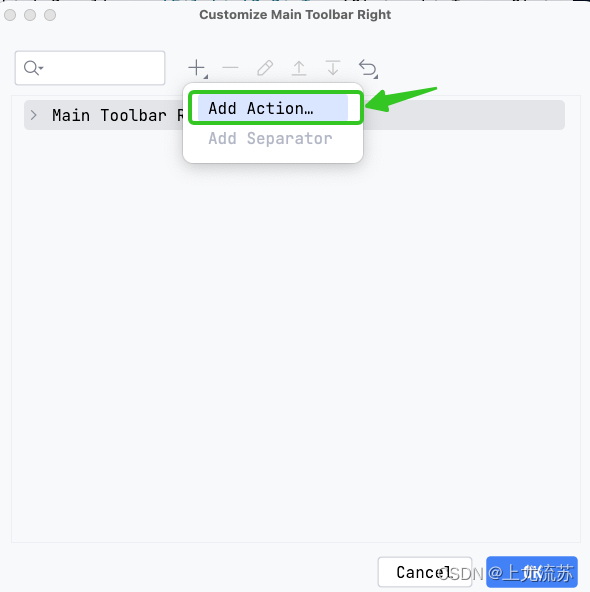Click the Customize Main Toolbar Right title bar
590x592 pixels.
pos(295,15)
